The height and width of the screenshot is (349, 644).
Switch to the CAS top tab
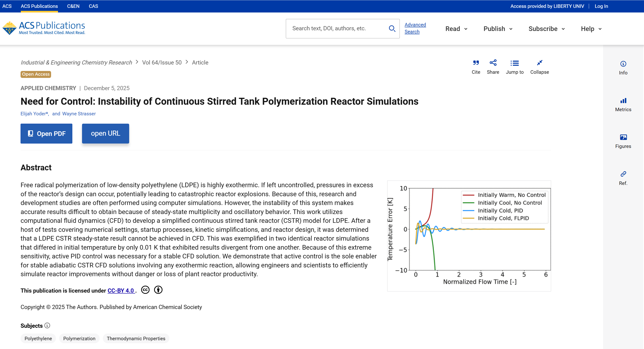pyautogui.click(x=93, y=6)
